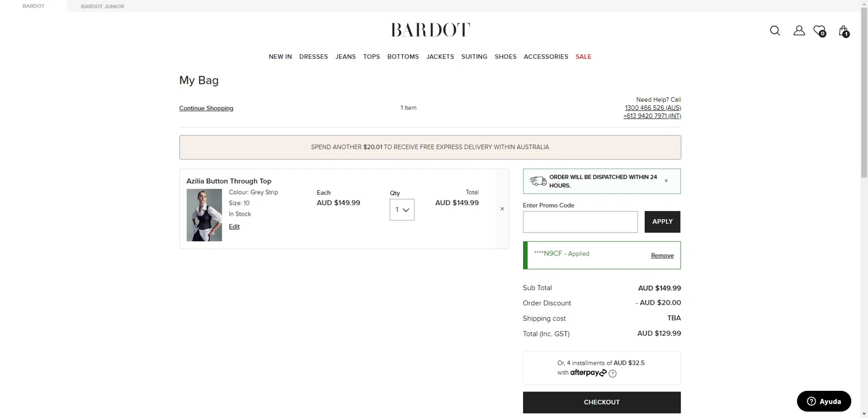The height and width of the screenshot is (418, 868).
Task: Apply the promo code
Action: [662, 221]
